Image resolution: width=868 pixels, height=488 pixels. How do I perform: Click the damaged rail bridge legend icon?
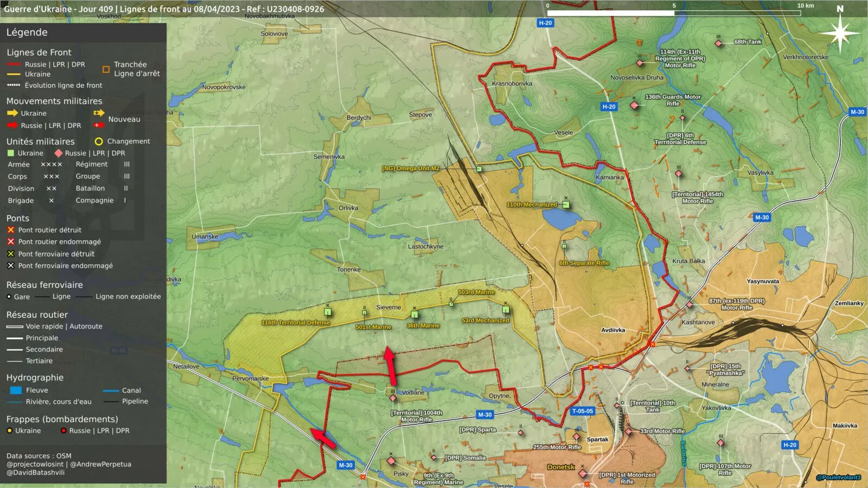pos(10,266)
